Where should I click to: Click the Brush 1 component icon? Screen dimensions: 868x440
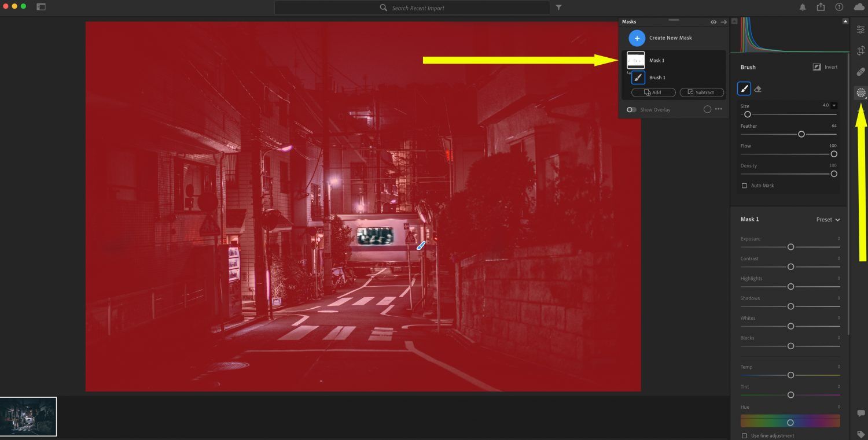click(638, 77)
